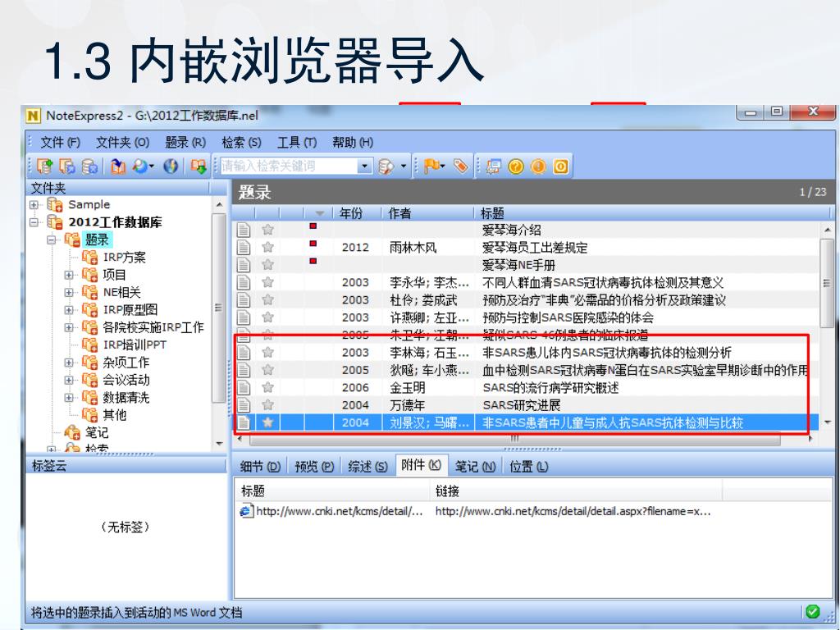Image resolution: width=840 pixels, height=630 pixels.
Task: Select the IRP培训PPT folder
Action: 135,345
